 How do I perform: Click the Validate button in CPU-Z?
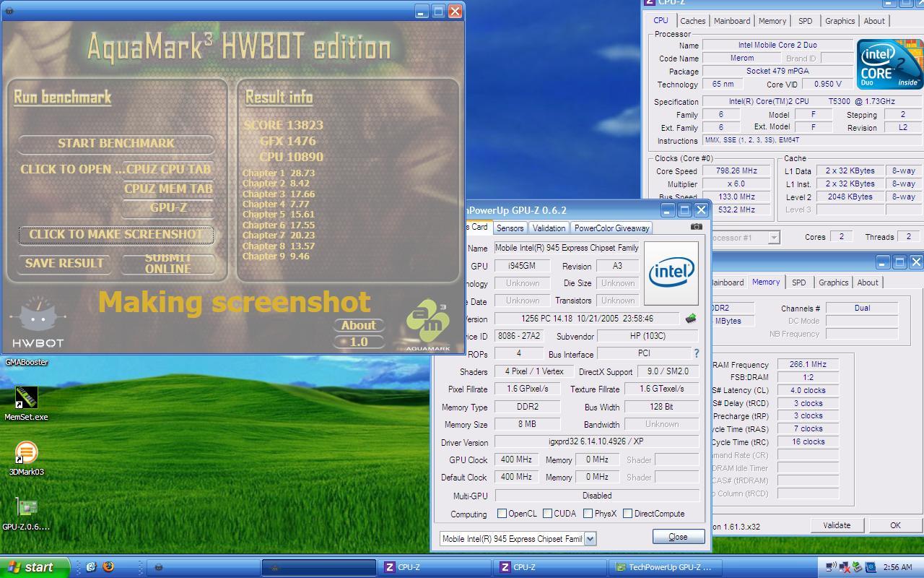pos(837,525)
